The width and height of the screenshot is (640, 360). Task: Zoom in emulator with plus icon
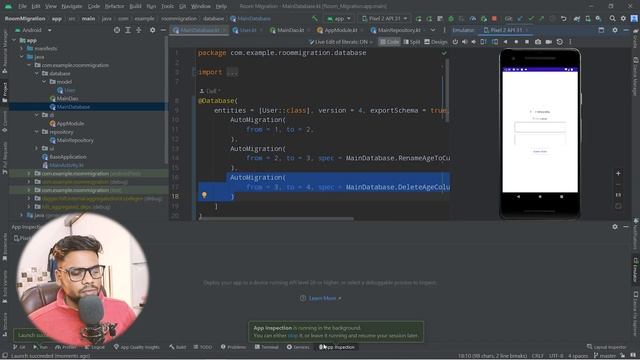click(618, 173)
